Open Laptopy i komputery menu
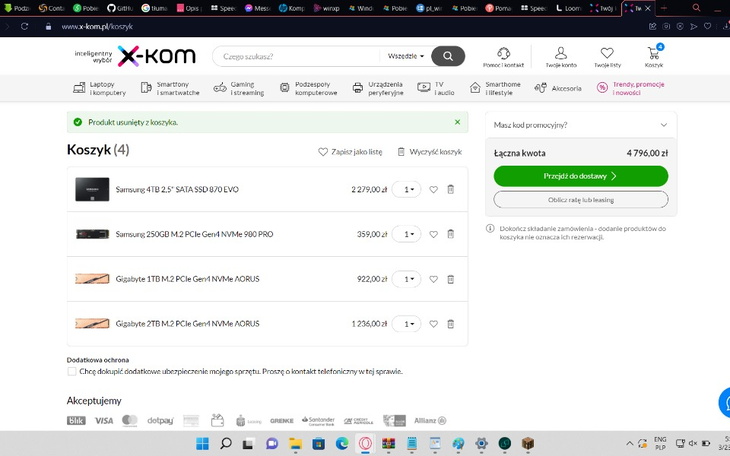The image size is (730, 456). pyautogui.click(x=100, y=88)
